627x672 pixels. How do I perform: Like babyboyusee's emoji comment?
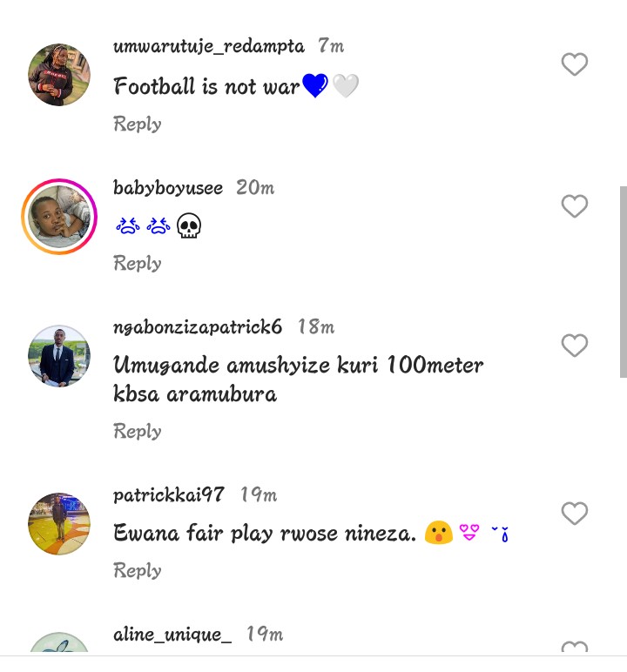pos(574,206)
